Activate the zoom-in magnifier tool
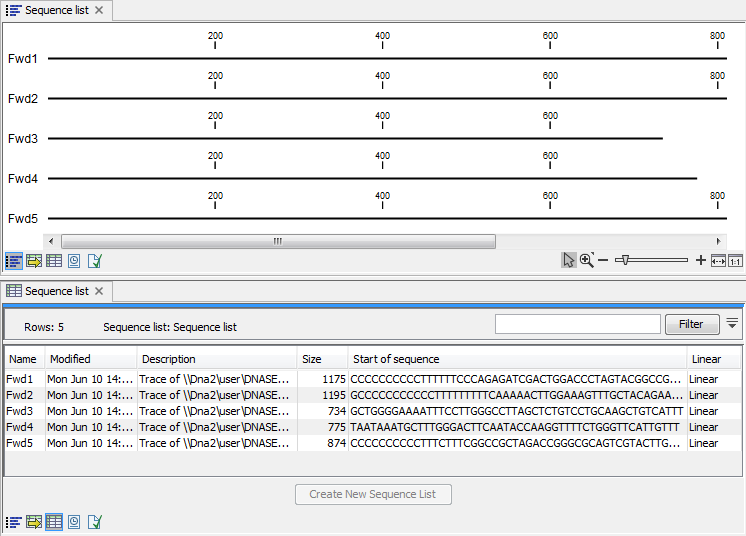 coord(587,260)
